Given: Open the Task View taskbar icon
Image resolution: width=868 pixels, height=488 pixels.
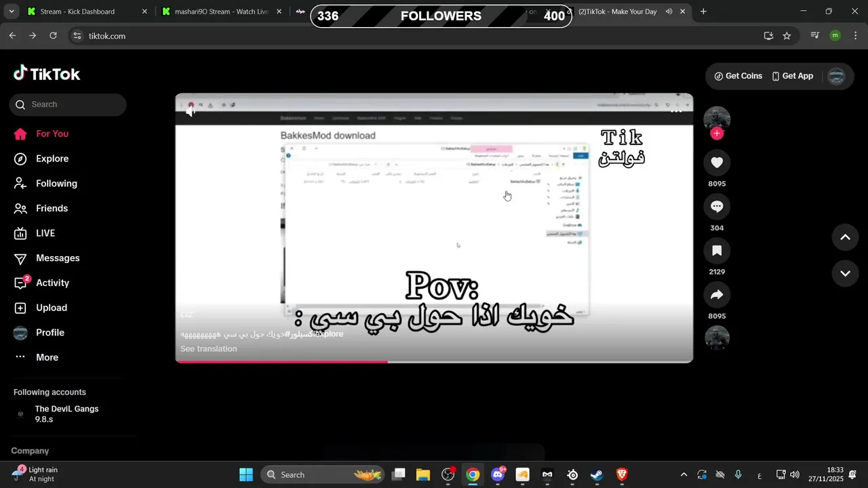Looking at the screenshot, I should 399,474.
